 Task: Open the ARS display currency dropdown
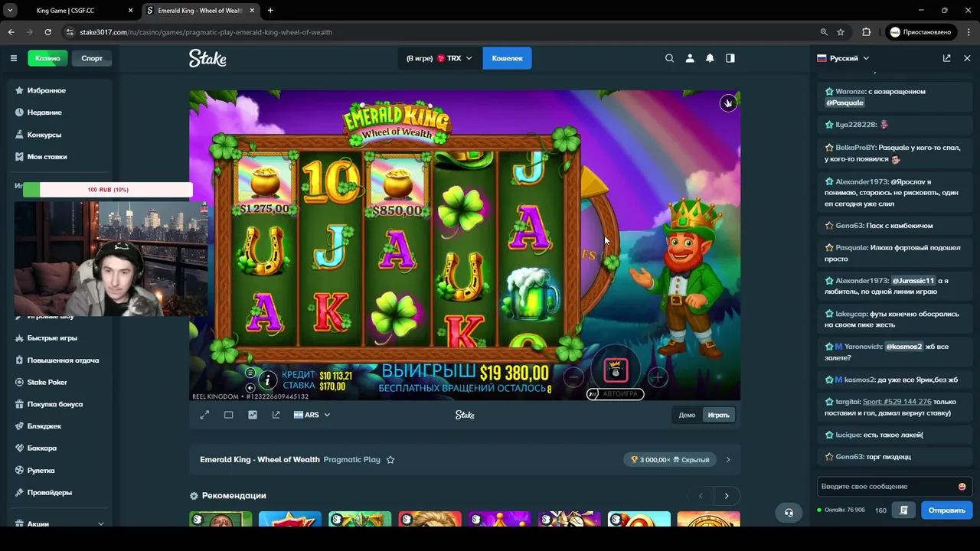pos(312,415)
